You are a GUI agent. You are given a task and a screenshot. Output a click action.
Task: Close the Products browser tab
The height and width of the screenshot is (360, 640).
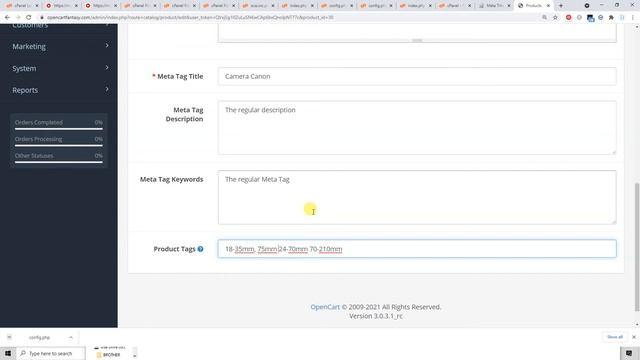click(x=548, y=6)
